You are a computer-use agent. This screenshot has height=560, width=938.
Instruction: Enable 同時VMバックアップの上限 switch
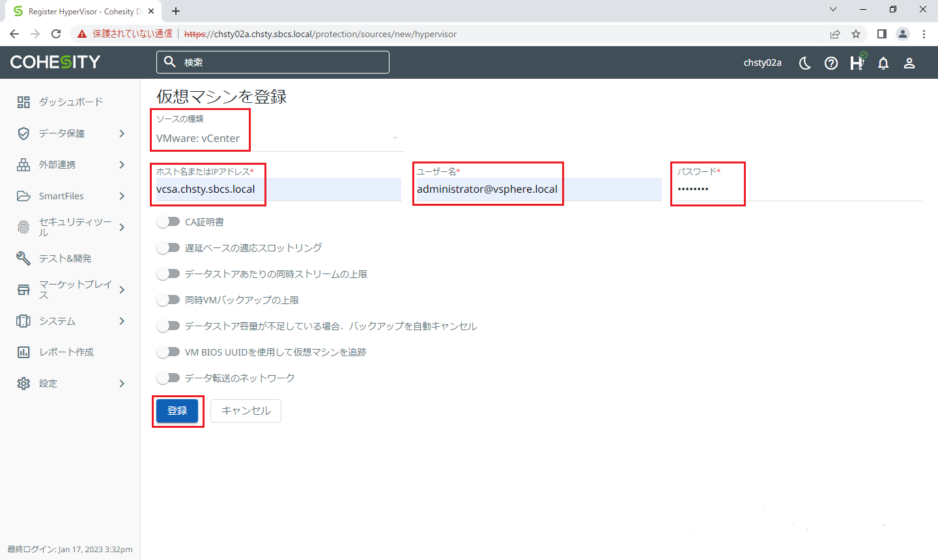(168, 300)
